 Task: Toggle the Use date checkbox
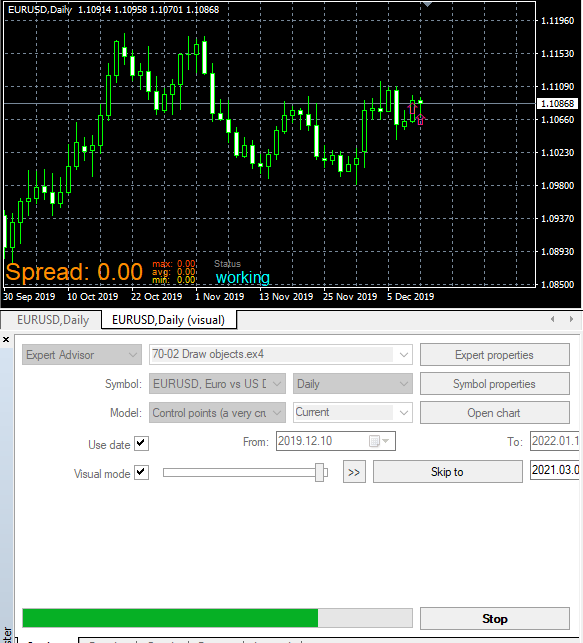(x=141, y=443)
